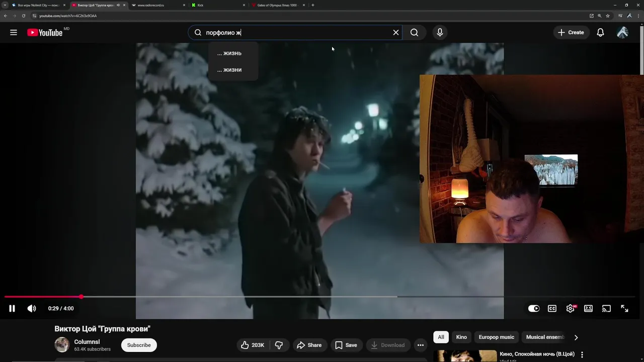Open the media control toolbar icon

pos(621,16)
